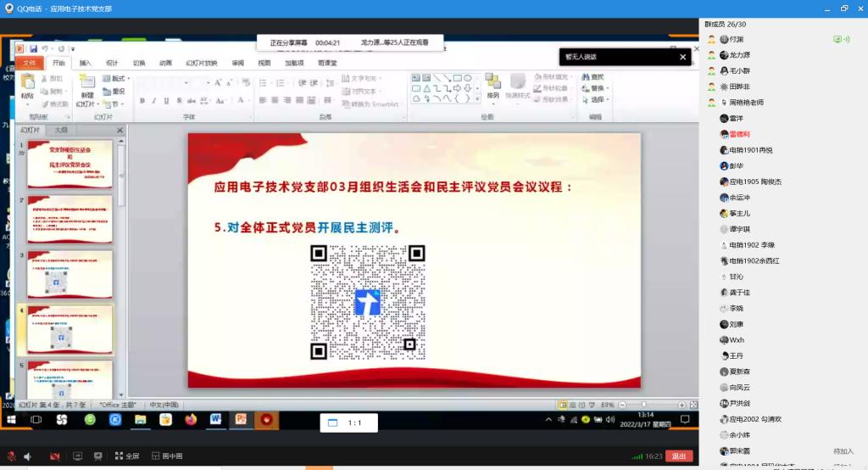Click the 排列 arrange icon

[492, 84]
